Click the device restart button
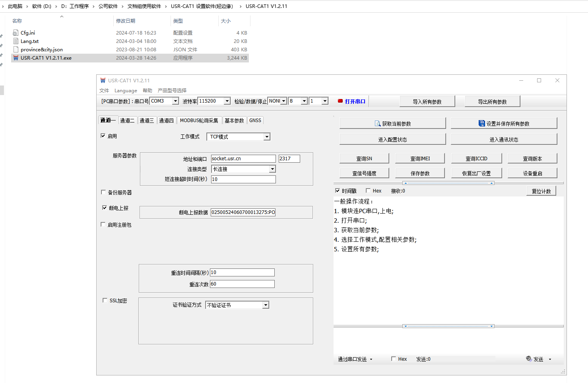Screen dimensions: 588x383 click(x=532, y=173)
